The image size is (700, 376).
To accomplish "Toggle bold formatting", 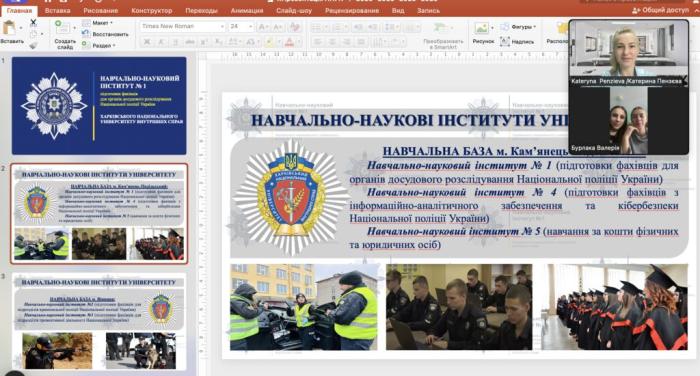I will [146, 42].
